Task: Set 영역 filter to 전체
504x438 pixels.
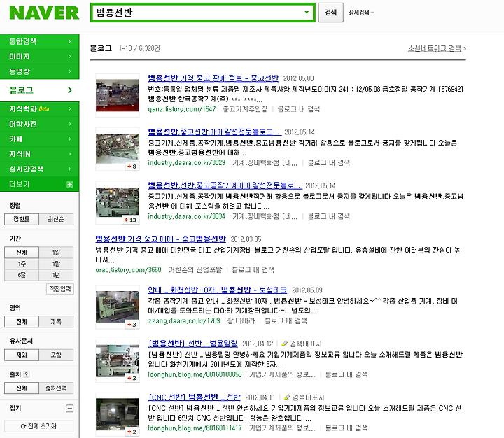Action: (x=22, y=321)
